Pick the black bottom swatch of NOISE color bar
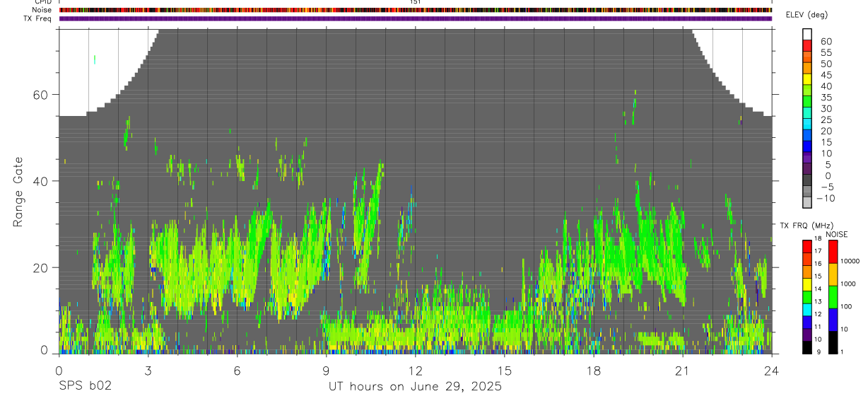The image size is (868, 401). pos(833,342)
